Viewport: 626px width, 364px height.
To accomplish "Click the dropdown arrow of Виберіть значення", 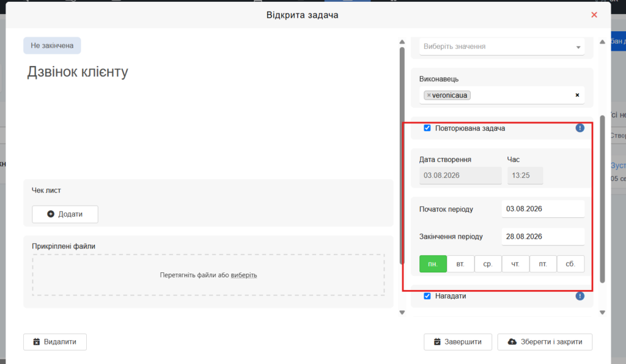I will coord(578,47).
